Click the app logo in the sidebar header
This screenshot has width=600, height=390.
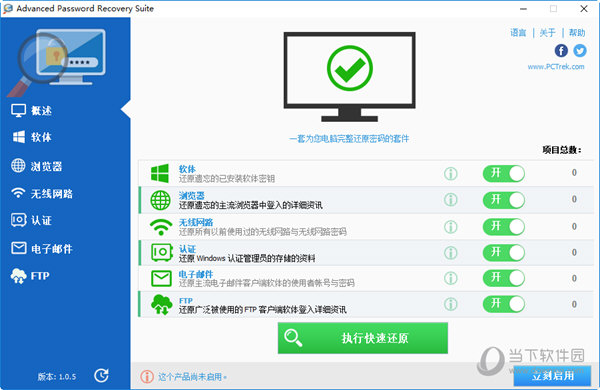(57, 62)
